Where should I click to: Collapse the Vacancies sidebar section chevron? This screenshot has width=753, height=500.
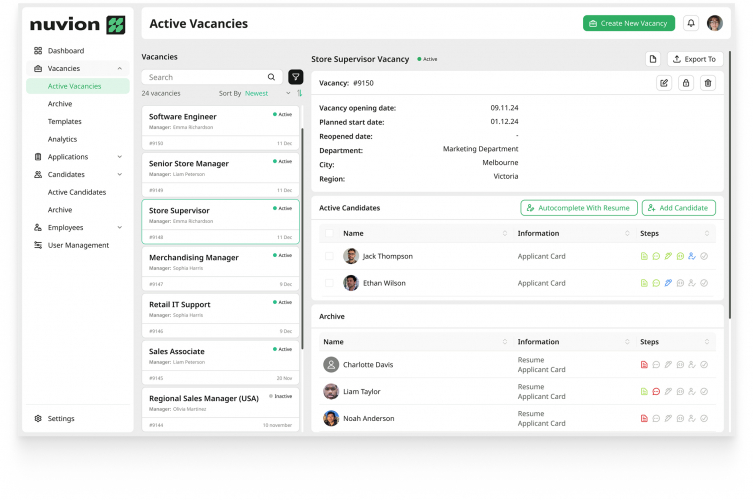[120, 68]
